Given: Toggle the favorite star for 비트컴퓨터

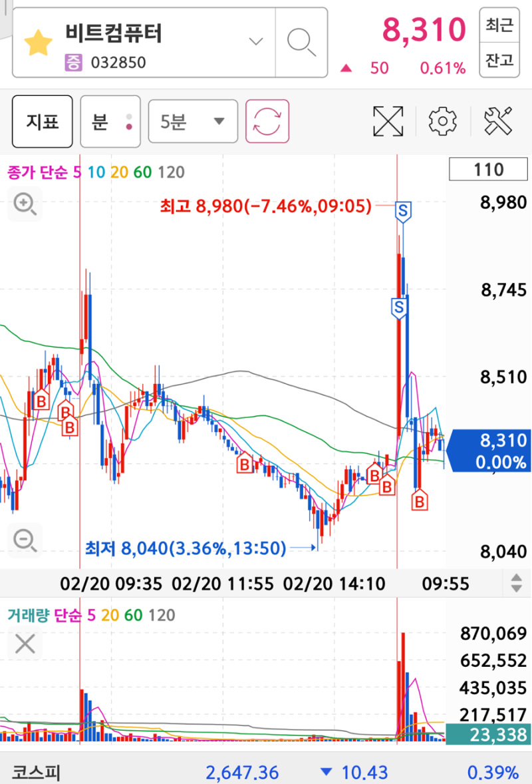Looking at the screenshot, I should click(39, 43).
